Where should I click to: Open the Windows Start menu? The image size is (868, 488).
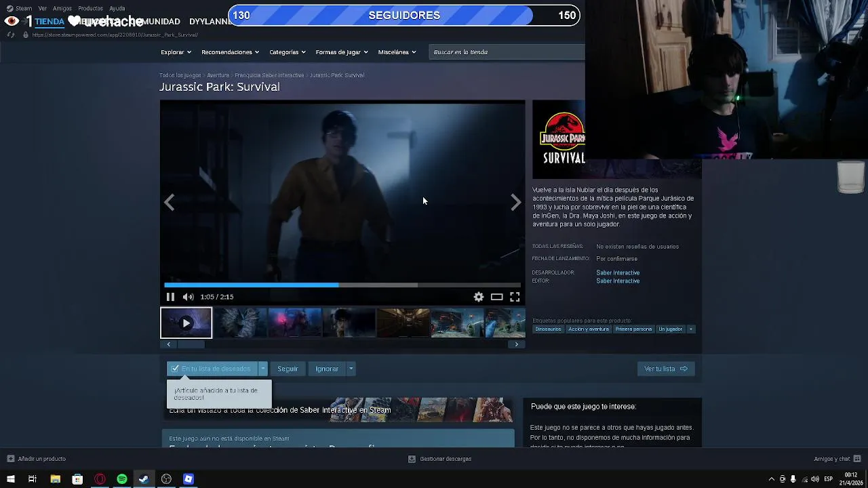coord(10,479)
